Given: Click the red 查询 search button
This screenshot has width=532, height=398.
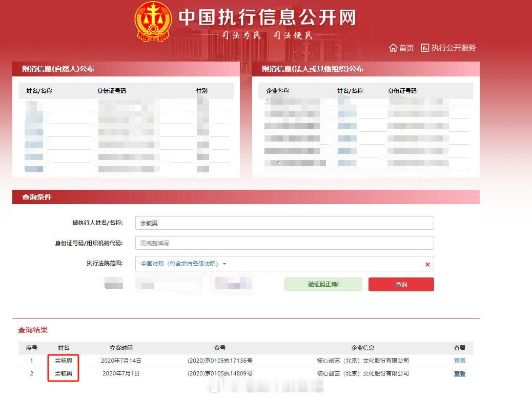Looking at the screenshot, I should pos(401,284).
